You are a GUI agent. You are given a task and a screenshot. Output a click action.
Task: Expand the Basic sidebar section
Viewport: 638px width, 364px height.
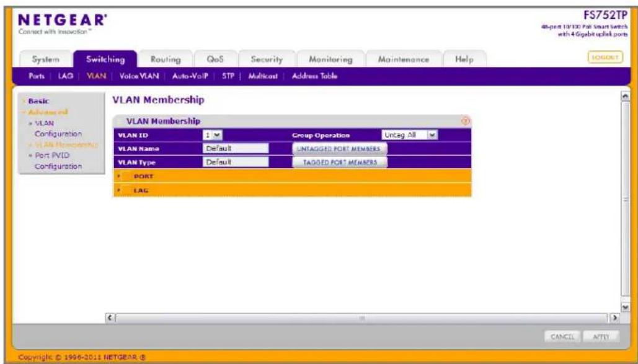(x=38, y=101)
